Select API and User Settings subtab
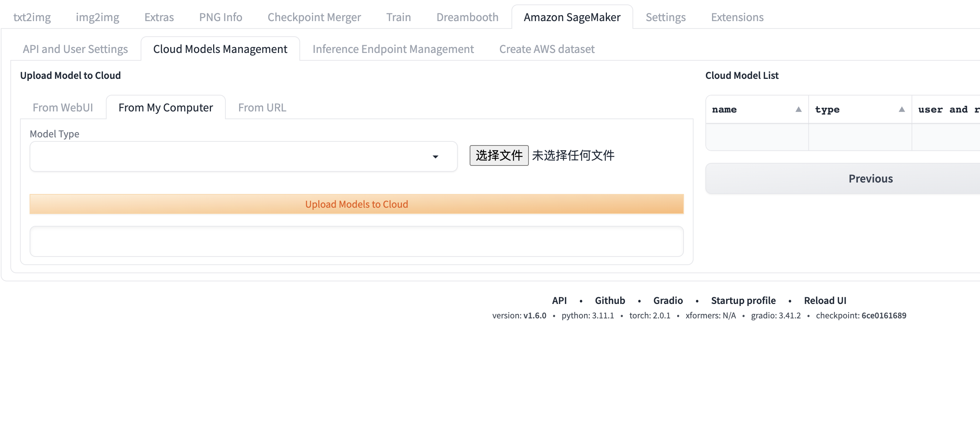This screenshot has width=980, height=445. (75, 49)
